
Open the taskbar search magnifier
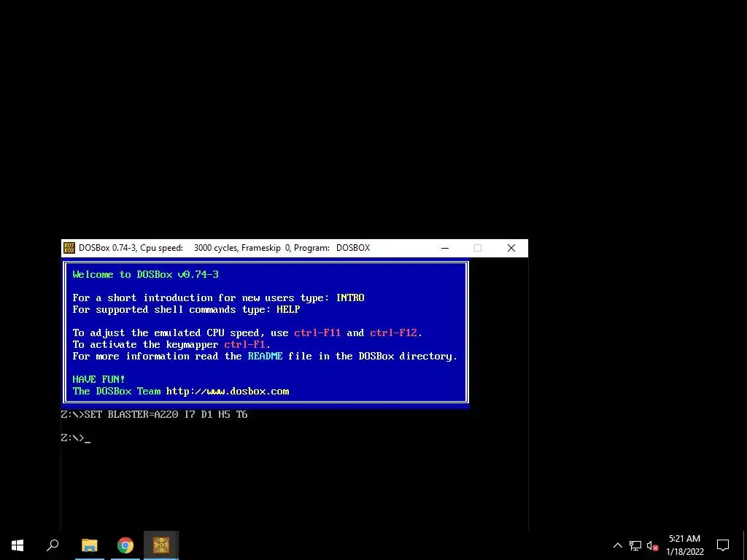point(53,545)
